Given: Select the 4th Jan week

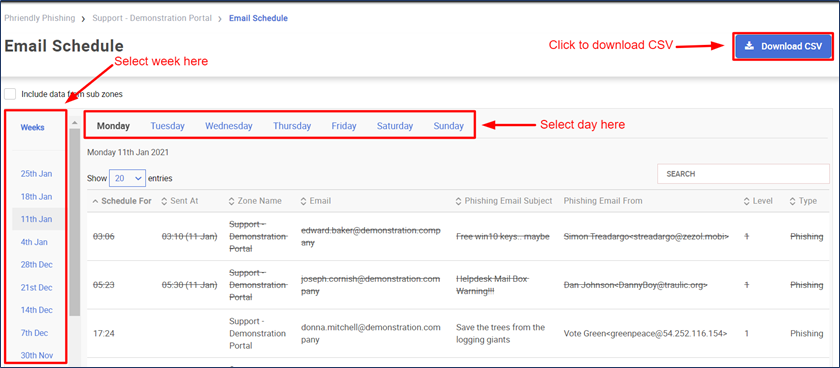Looking at the screenshot, I should point(34,242).
